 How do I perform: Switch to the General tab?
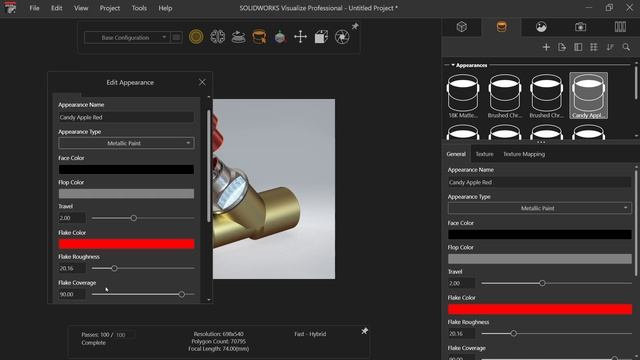[x=456, y=154]
